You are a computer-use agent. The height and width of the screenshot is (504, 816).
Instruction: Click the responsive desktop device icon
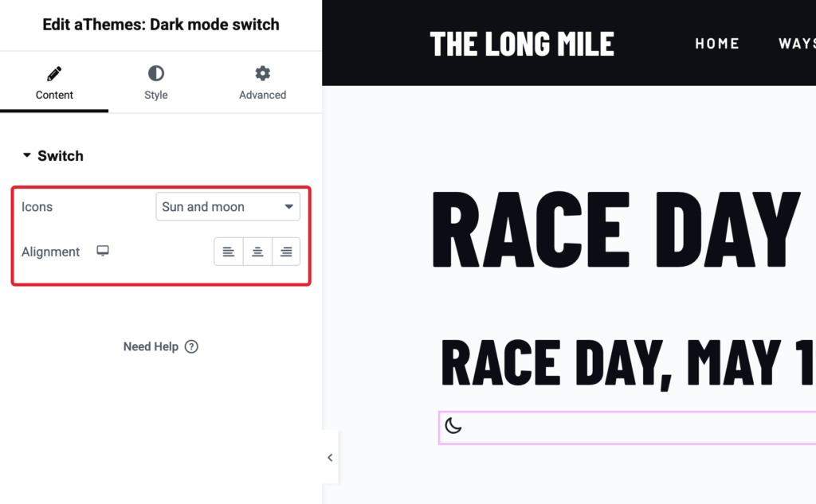tap(103, 252)
